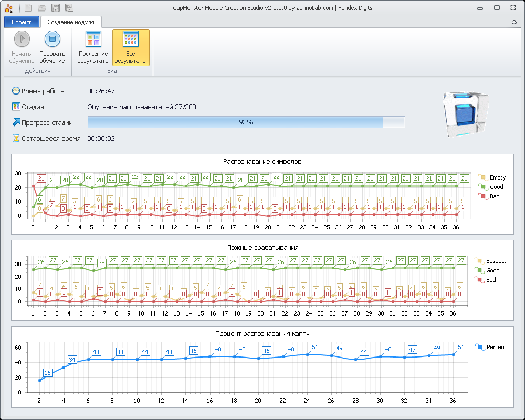Click the Процент распознавания каптч chart title
Screen dimensions: 525x420
tap(262, 333)
